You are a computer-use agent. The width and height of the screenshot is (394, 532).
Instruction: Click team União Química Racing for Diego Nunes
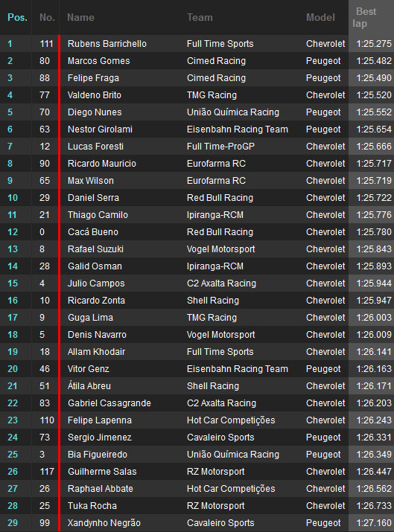(233, 112)
